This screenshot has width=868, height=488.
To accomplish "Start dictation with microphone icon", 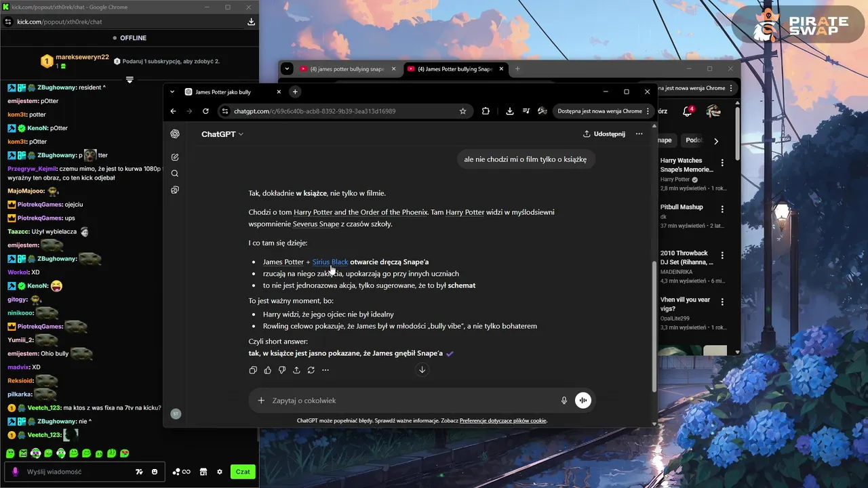I will tap(564, 401).
